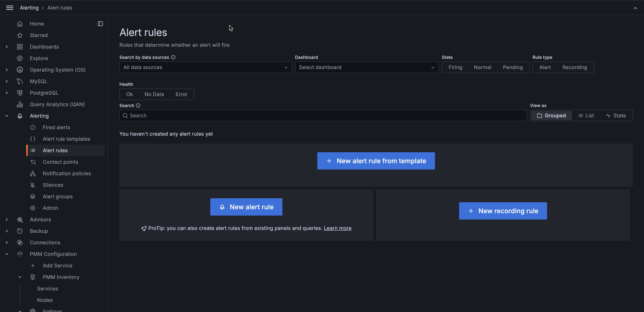This screenshot has height=312, width=644.
Task: Open Contact points in the sidebar
Action: click(x=60, y=162)
